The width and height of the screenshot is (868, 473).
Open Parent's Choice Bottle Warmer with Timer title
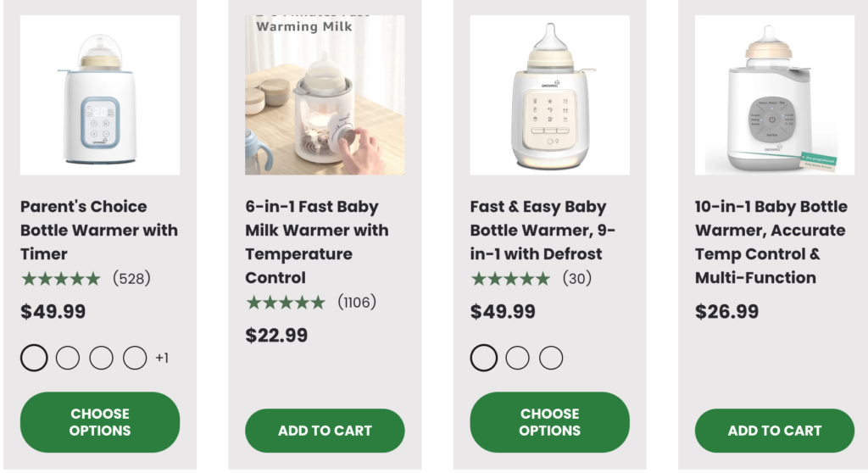99,230
